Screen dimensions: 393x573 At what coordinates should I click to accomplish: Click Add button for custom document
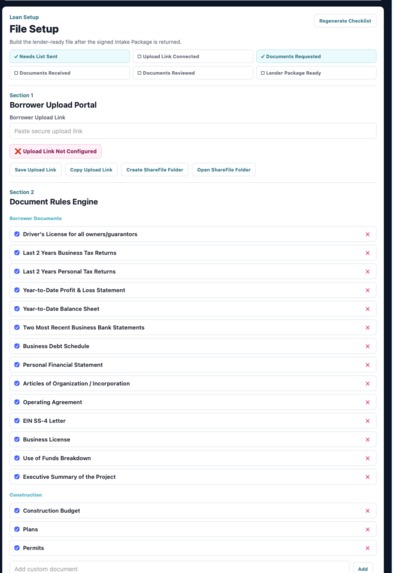[363, 569]
